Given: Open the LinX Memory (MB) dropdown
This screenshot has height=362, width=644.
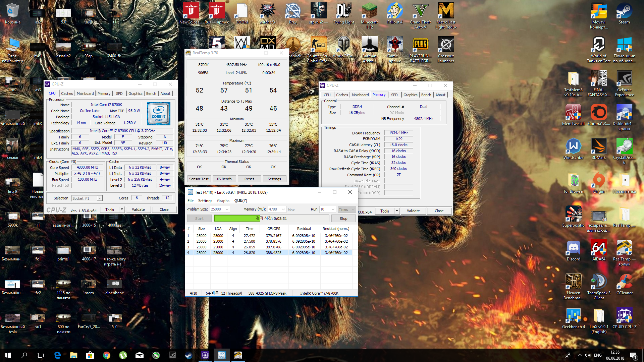Looking at the screenshot, I should [283, 209].
